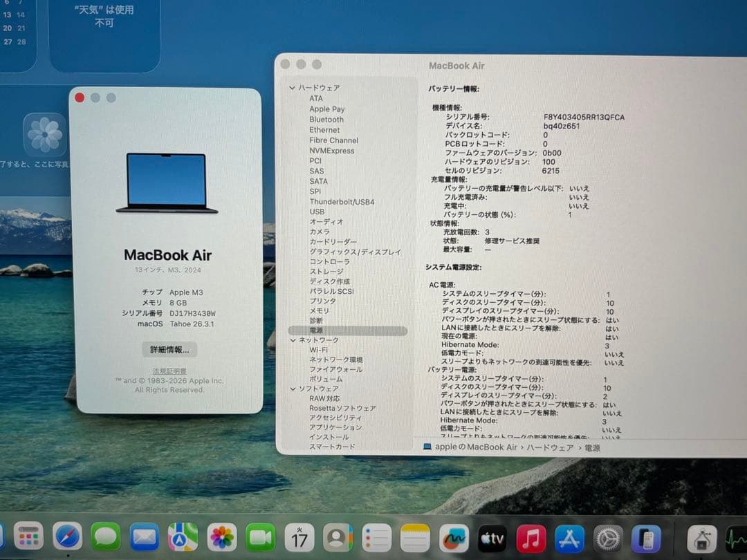The image size is (747, 560).
Task: Open System Settings gear in the Dock
Action: tap(608, 539)
